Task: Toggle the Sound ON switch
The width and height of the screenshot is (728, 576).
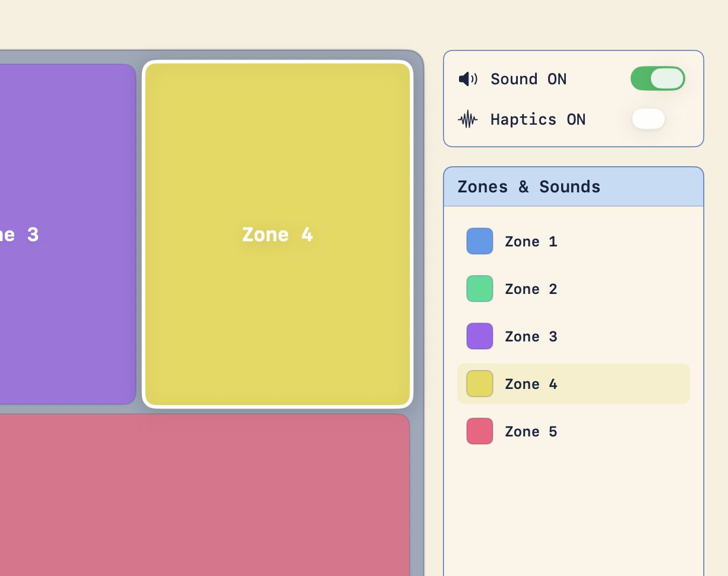Action: click(x=658, y=78)
